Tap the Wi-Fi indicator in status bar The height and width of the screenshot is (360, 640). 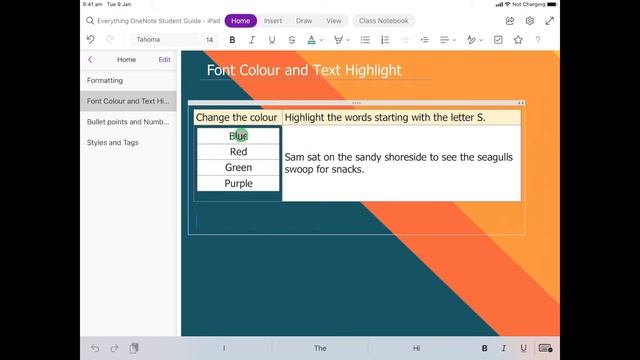[x=507, y=4]
